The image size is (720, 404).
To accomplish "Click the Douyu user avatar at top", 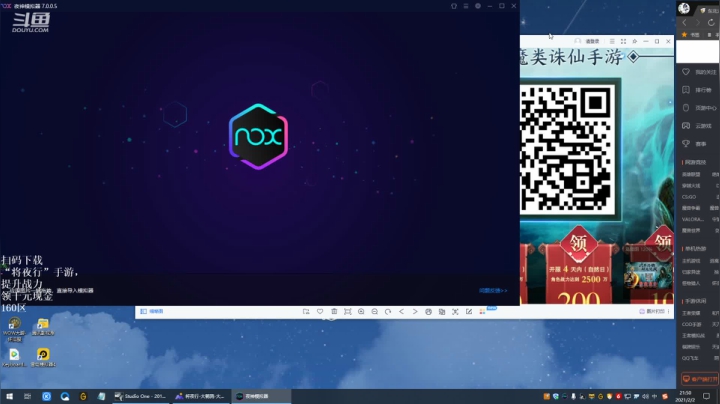I will (x=684, y=8).
